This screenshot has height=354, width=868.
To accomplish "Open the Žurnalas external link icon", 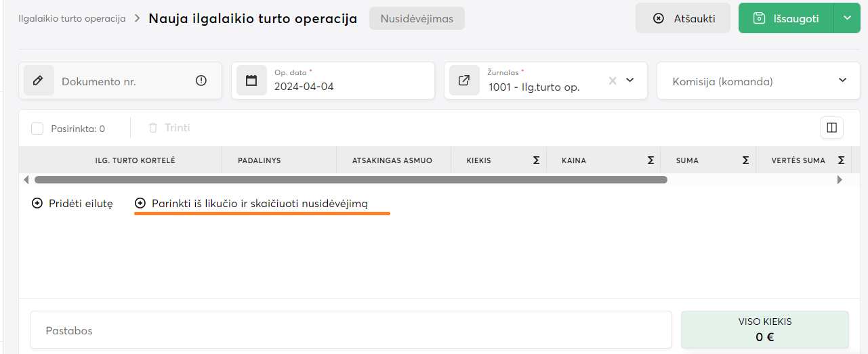I will (x=464, y=81).
